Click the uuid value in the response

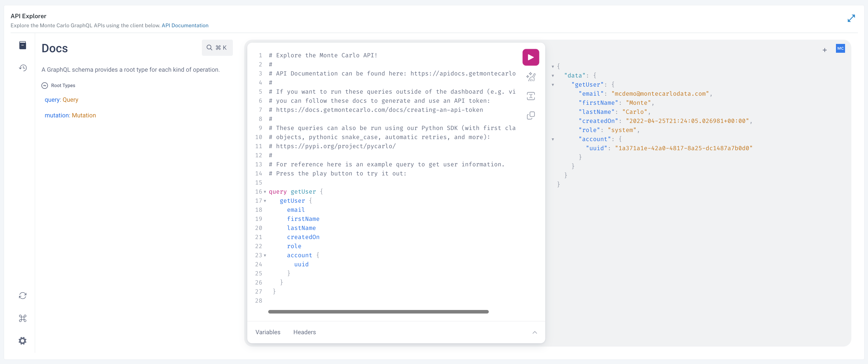click(x=684, y=148)
